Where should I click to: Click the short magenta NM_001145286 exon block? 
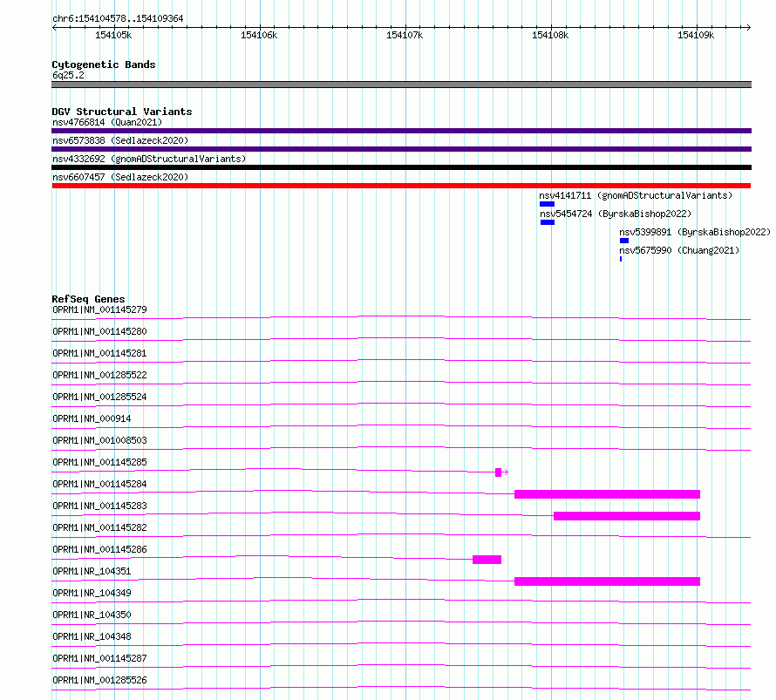(487, 560)
